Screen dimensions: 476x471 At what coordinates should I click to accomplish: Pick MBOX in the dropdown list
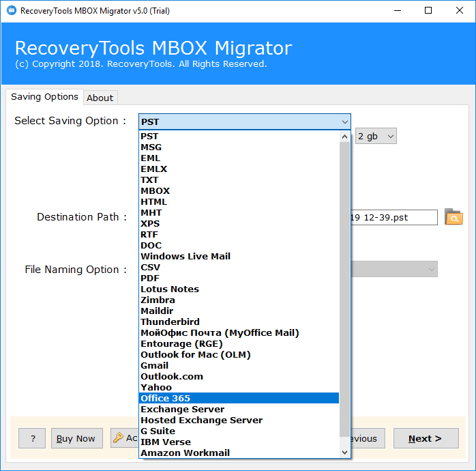click(239, 191)
